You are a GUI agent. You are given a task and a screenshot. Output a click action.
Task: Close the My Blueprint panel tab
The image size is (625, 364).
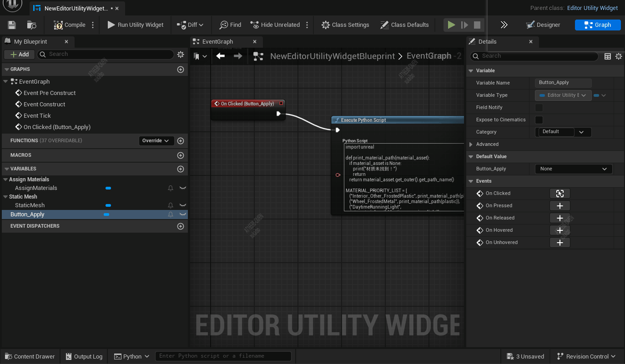(x=66, y=41)
